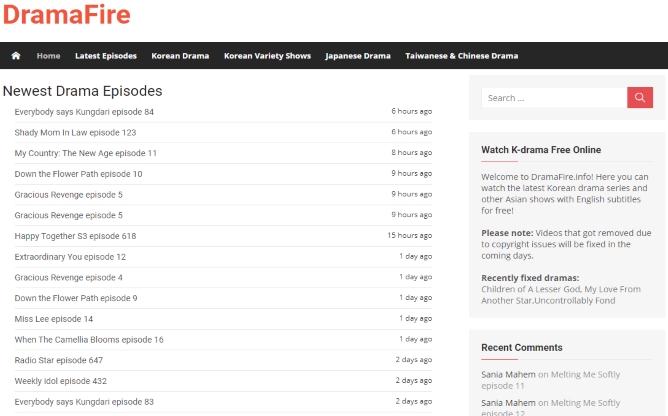Open Korean Variety Shows menu
The height and width of the screenshot is (416, 668).
click(267, 56)
